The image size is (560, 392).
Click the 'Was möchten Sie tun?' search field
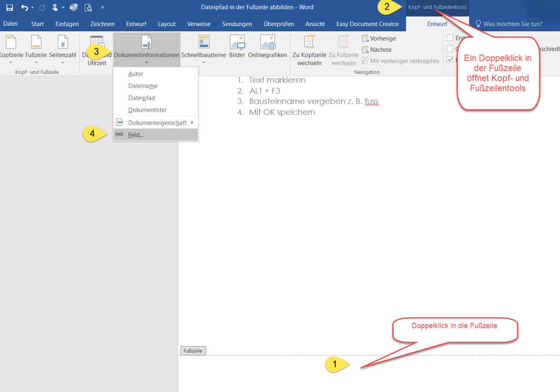coord(512,24)
